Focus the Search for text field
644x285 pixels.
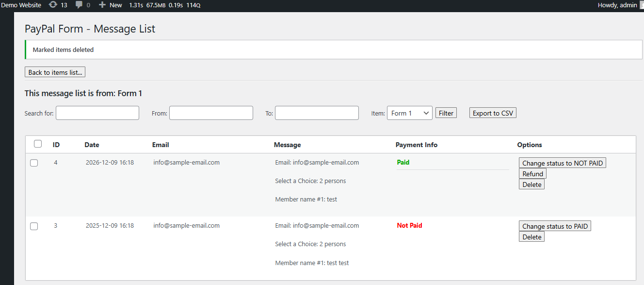point(97,113)
